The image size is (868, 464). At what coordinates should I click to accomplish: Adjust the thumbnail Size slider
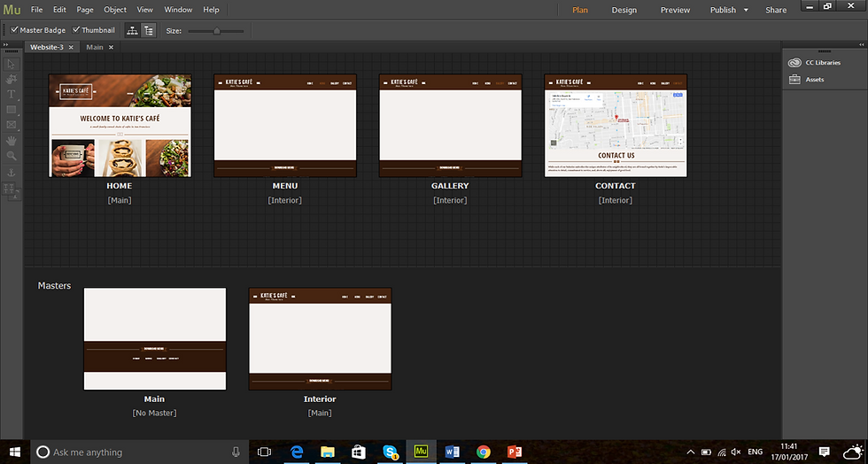pos(216,31)
